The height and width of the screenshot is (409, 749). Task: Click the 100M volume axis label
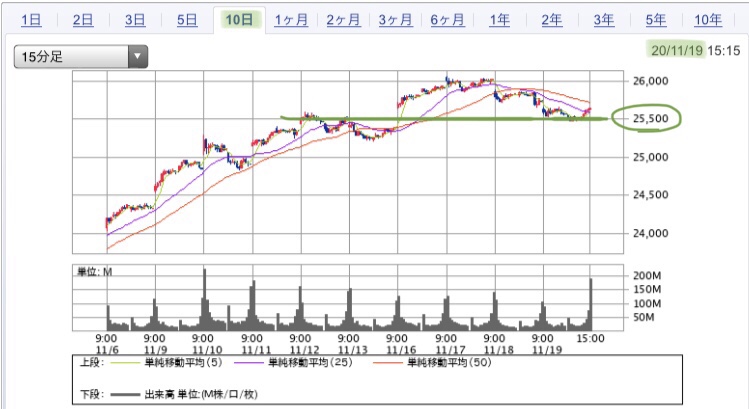click(x=647, y=304)
